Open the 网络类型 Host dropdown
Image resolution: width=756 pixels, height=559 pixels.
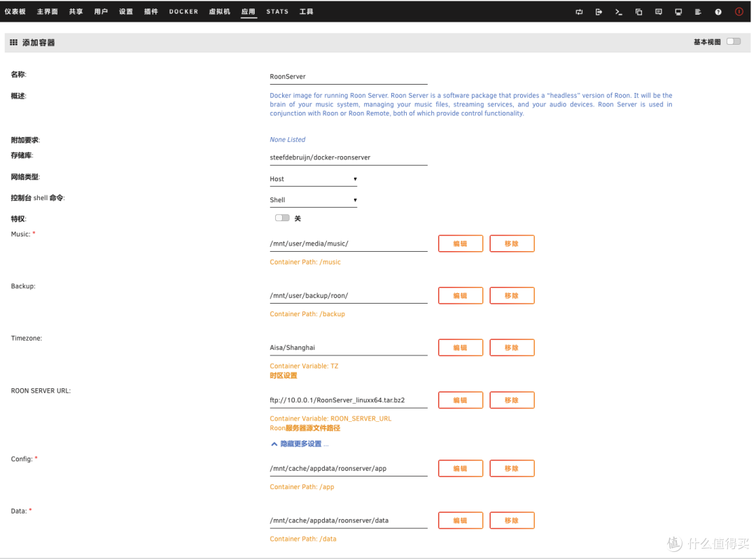(314, 179)
